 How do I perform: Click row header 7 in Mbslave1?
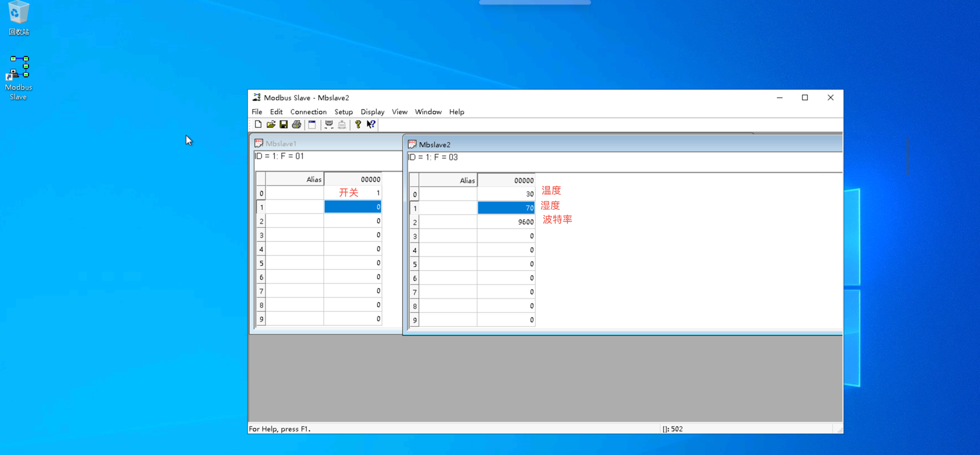261,291
